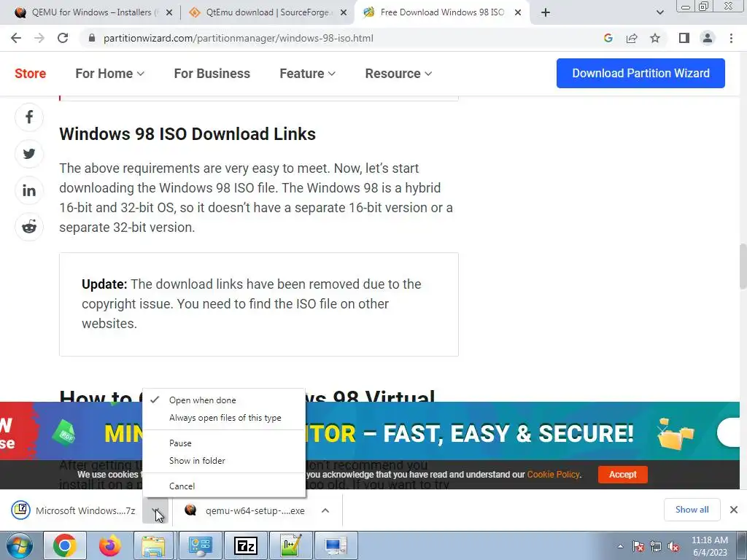Open the network status tray icon
Viewport: 747px width, 560px height.
pos(656,546)
